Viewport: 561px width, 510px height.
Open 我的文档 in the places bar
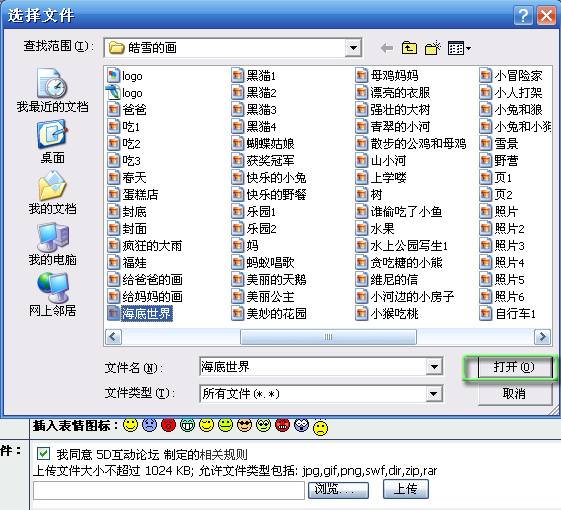point(52,193)
